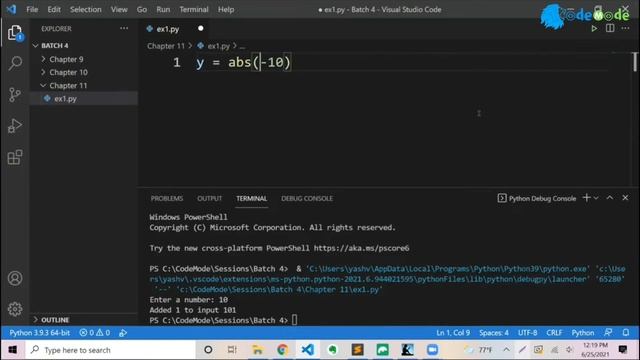Screen dimensions: 640x360
Task: Click the errors and warnings status indicator
Action: (x=95, y=333)
